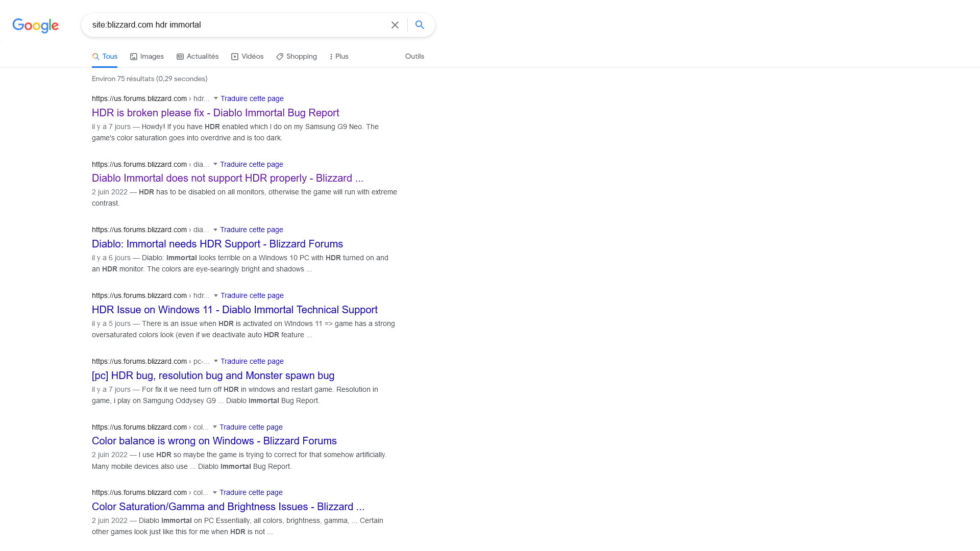Clear the search query with the X icon
The image size is (980, 551).
[x=395, y=25]
